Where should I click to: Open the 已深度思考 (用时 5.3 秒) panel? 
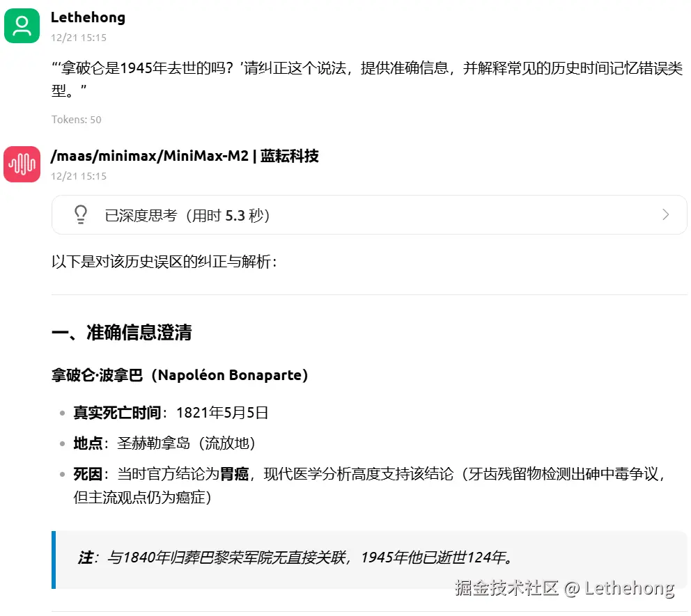[369, 215]
